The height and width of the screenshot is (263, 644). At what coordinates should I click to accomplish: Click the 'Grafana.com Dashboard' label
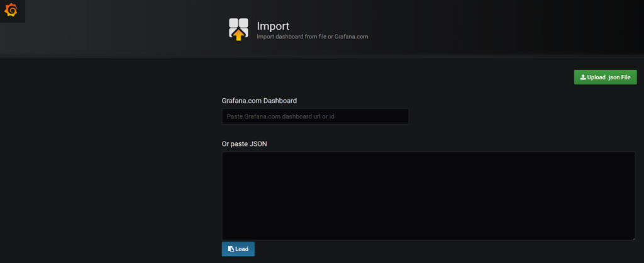pyautogui.click(x=259, y=101)
